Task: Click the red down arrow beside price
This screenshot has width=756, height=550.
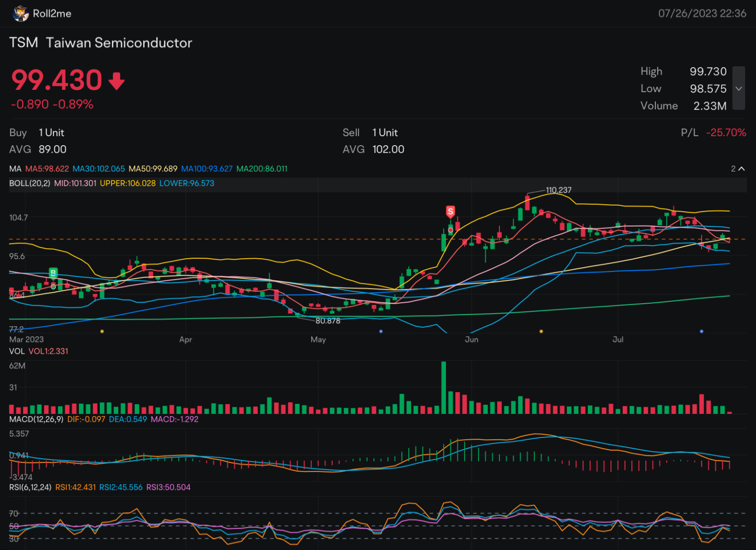Action: (117, 81)
